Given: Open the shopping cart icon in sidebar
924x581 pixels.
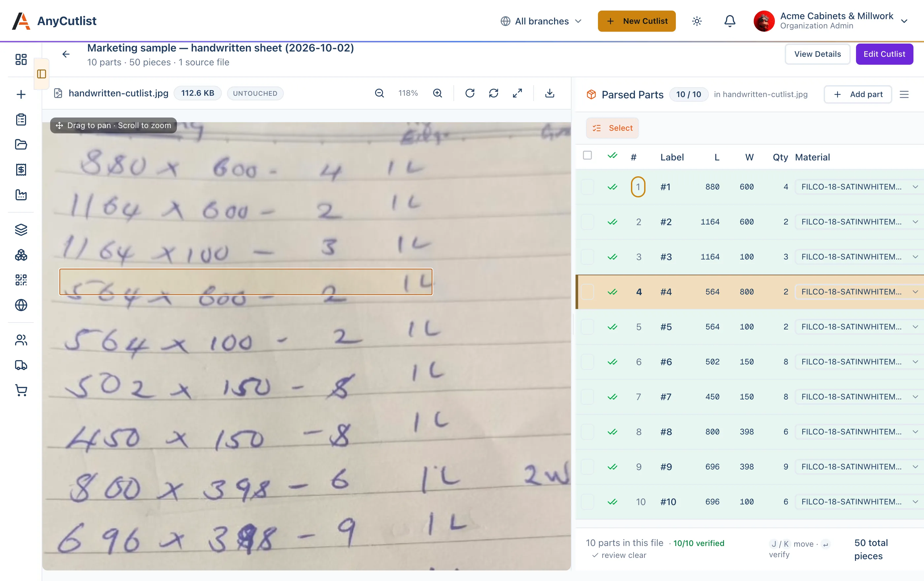Looking at the screenshot, I should click(21, 391).
